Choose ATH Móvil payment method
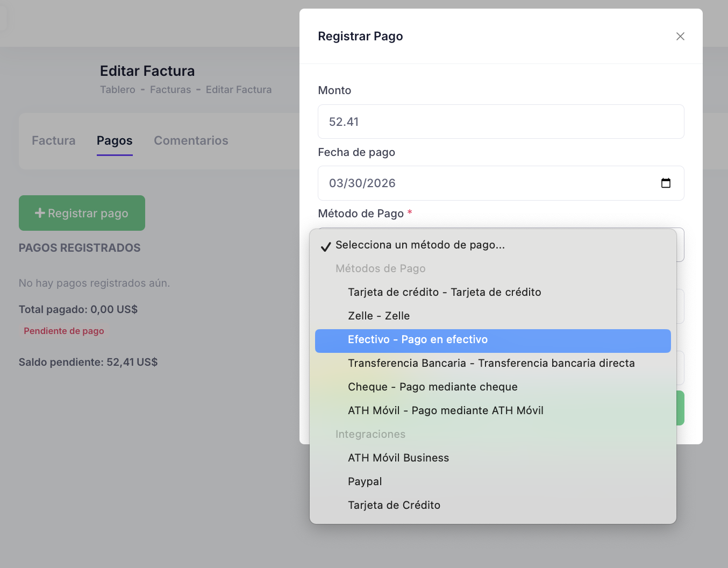Image resolution: width=728 pixels, height=568 pixels. [x=445, y=410]
